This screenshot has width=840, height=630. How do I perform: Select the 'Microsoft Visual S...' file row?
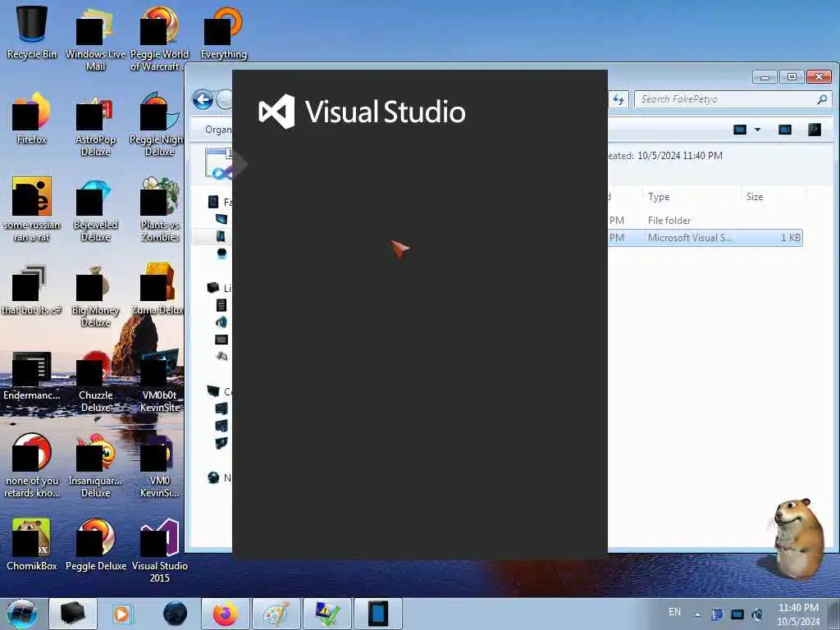coord(705,237)
